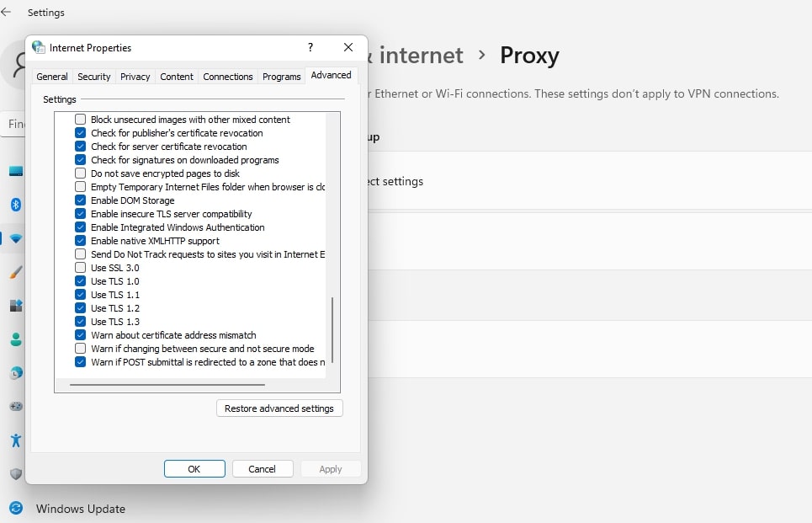Open the Connections tab
Image resolution: width=812 pixels, height=523 pixels.
coord(227,77)
